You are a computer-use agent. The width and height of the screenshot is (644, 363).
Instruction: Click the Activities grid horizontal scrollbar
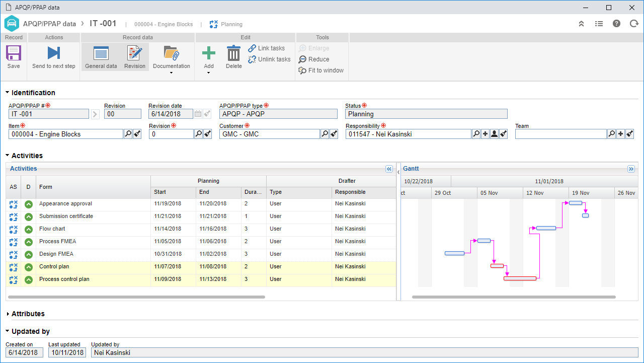pyautogui.click(x=137, y=297)
